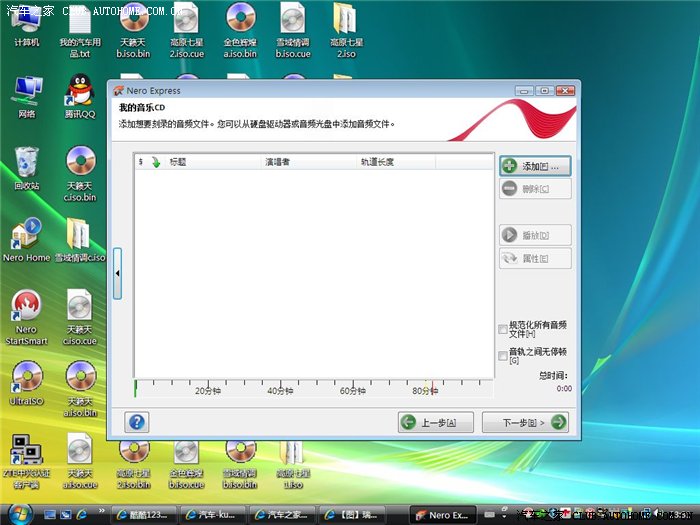
Task: Click Switch Windows quick launch icon
Action: 66,515
